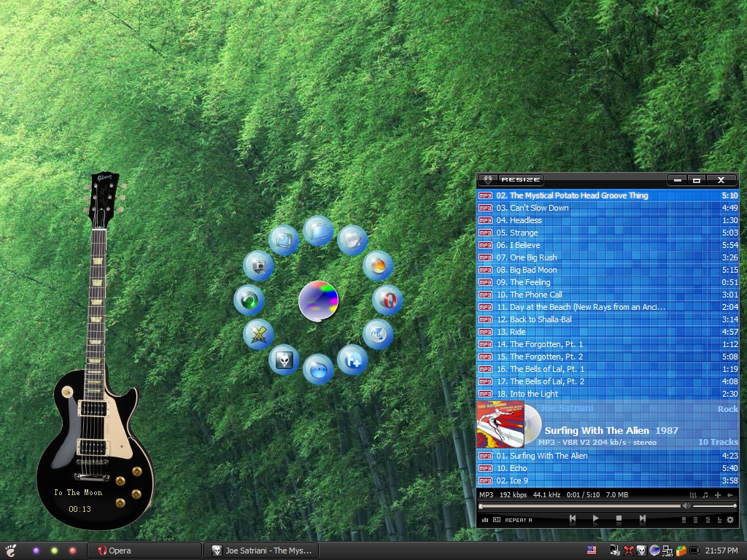Open the foobar2000 heart menu icon
Screen dimensions: 747x560
pyautogui.click(x=488, y=179)
